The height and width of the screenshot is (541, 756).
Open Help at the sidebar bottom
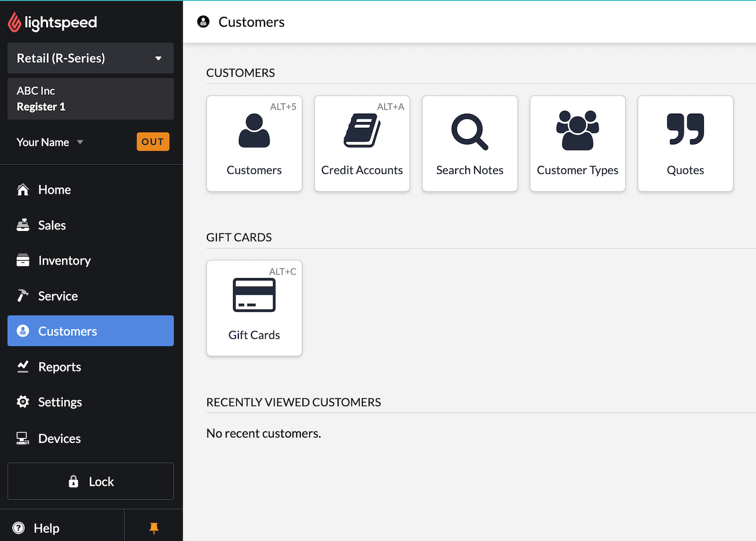point(46,528)
